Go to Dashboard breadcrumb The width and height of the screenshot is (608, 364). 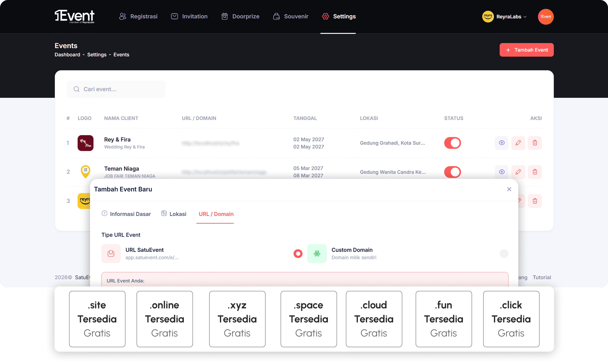(x=67, y=55)
